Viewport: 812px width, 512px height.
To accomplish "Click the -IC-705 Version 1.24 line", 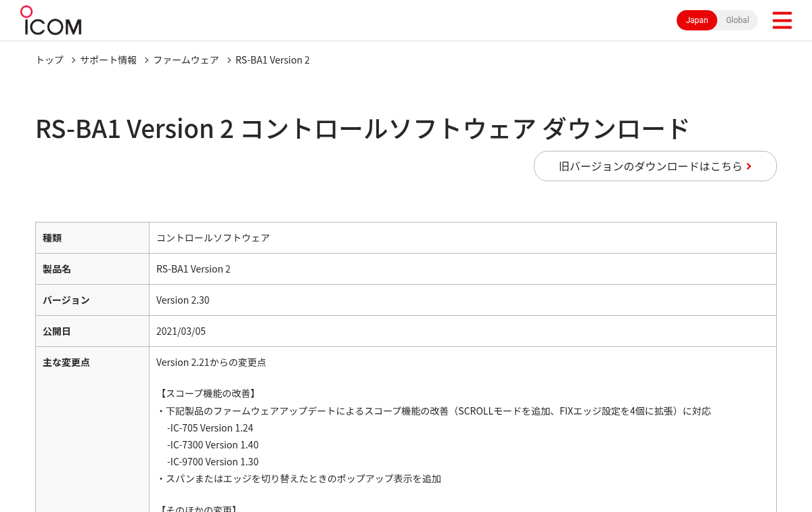I will point(210,428).
